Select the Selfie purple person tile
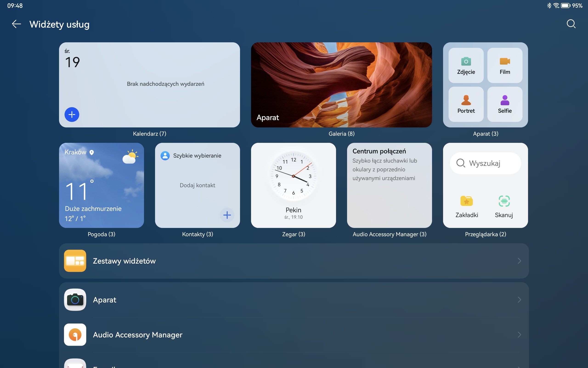 click(505, 104)
